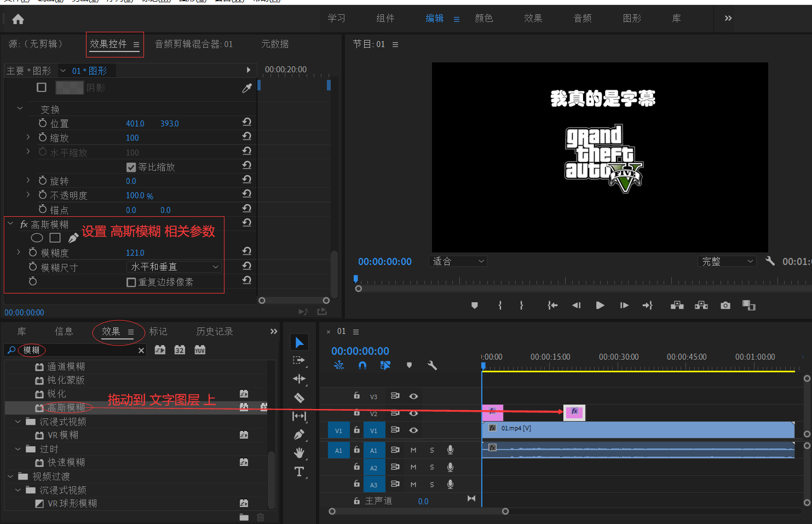812x524 pixels.
Task: Select the Track Select Forward tool
Action: coord(299,360)
